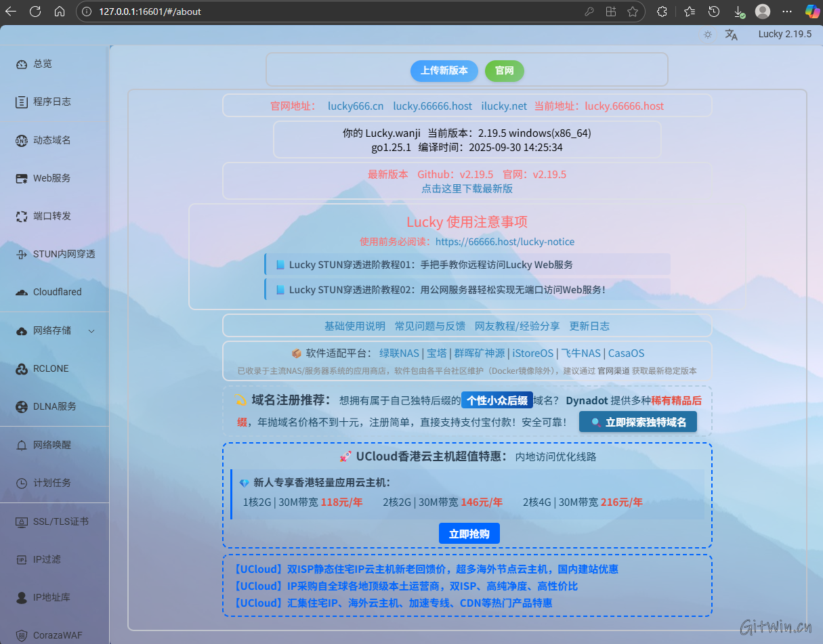
Task: Toggle the light/dark theme sun icon
Action: click(x=708, y=35)
